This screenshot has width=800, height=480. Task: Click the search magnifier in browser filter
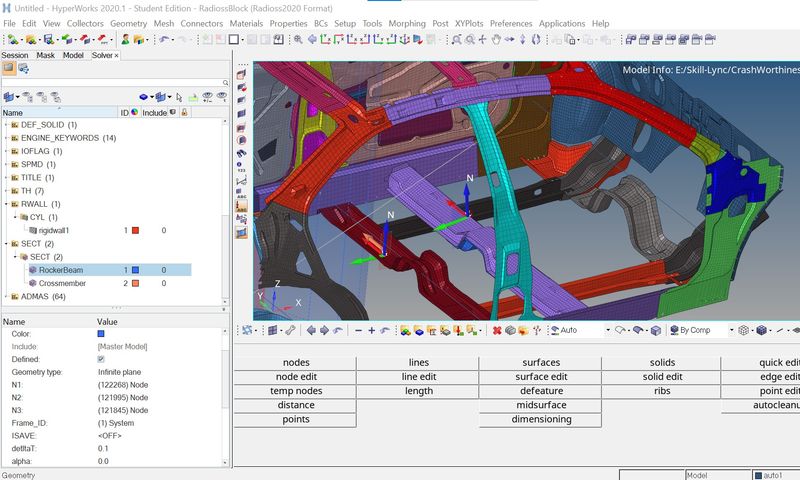point(225,83)
